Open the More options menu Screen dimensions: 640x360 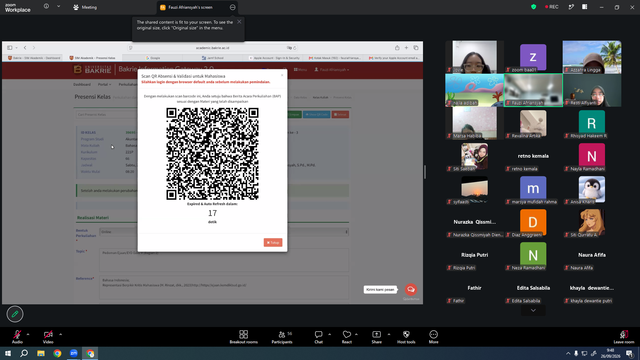tap(433, 337)
